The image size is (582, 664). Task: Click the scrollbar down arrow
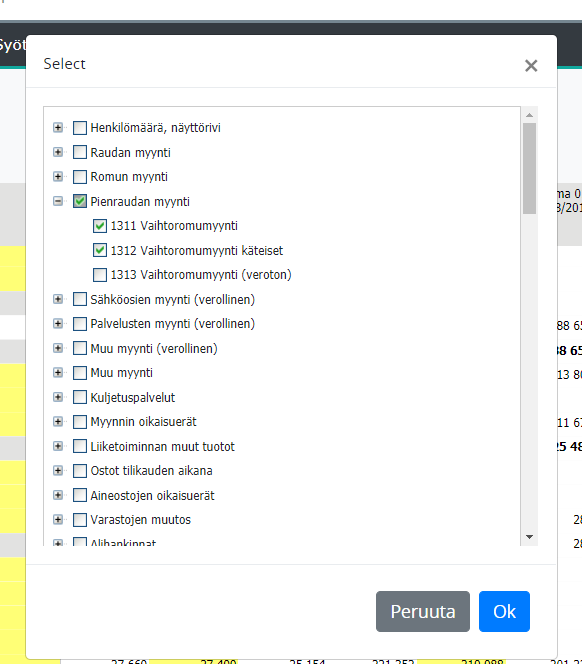(x=529, y=537)
